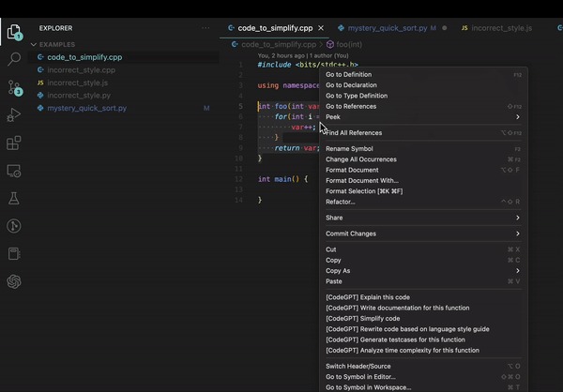The height and width of the screenshot is (392, 563).
Task: Open incorrect_style.js in the explorer
Action: point(124,83)
